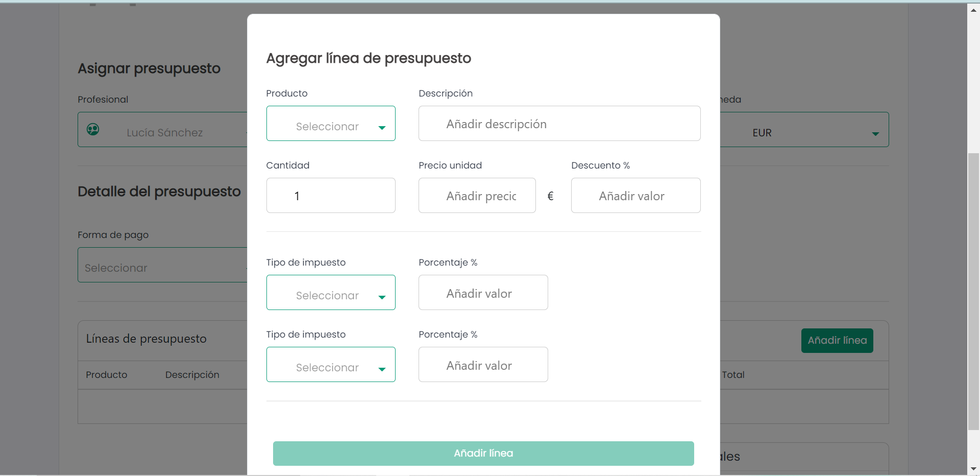Open the EUR currency dropdown arrow
This screenshot has height=476, width=980.
pos(875,134)
